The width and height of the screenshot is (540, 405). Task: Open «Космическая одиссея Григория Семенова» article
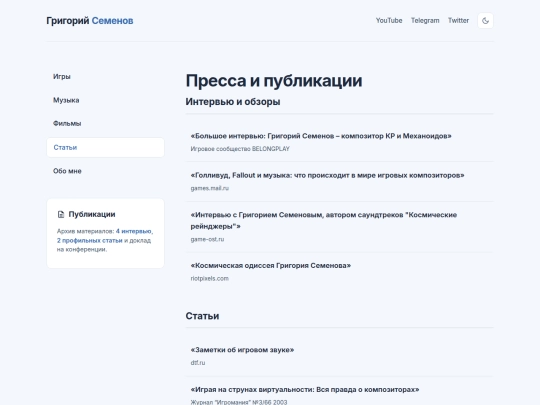(x=271, y=266)
